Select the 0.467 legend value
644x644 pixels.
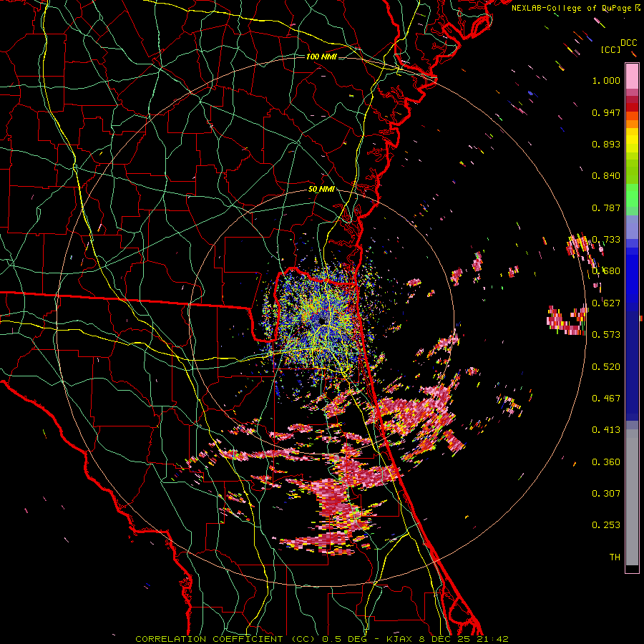point(606,399)
